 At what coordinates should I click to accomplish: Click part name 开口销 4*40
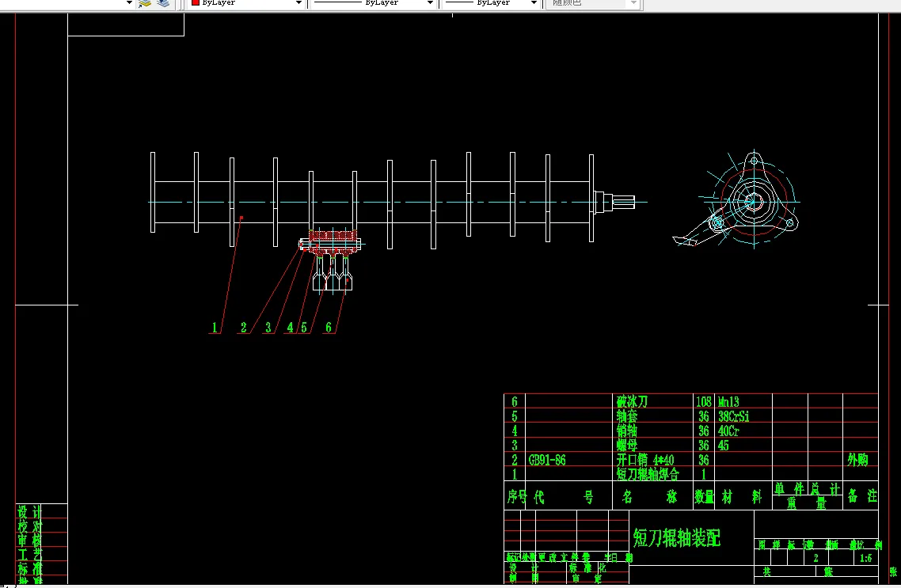[645, 460]
